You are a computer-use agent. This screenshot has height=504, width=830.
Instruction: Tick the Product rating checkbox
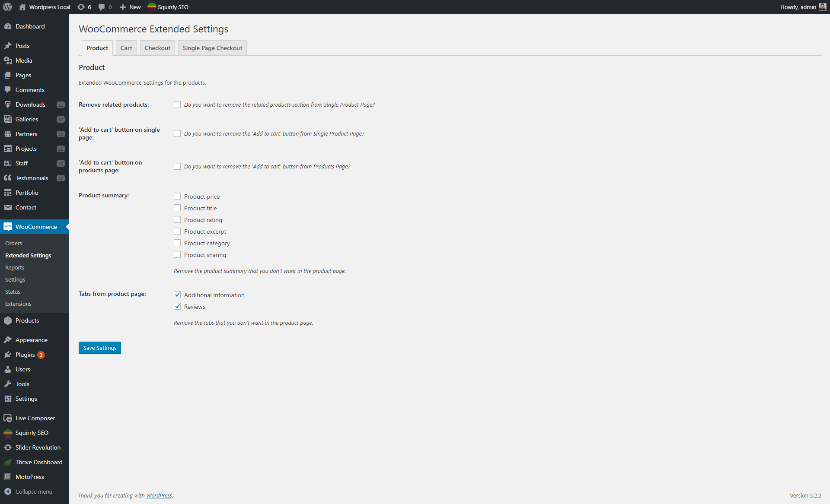[177, 219]
